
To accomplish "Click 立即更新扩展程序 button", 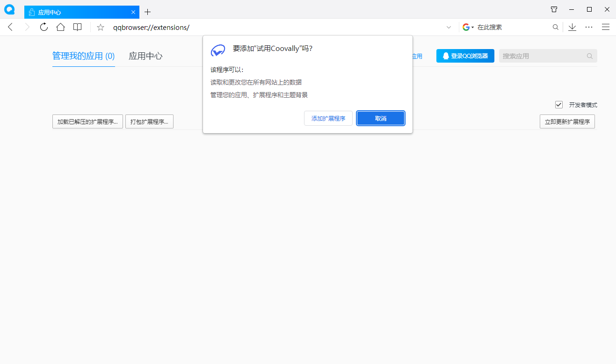I will (x=567, y=121).
